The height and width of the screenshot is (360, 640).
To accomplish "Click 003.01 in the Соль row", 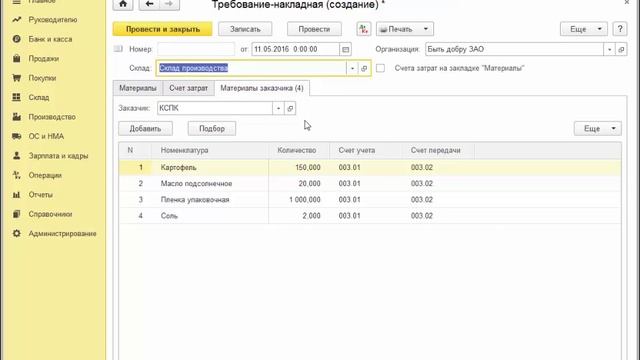I will (x=349, y=216).
